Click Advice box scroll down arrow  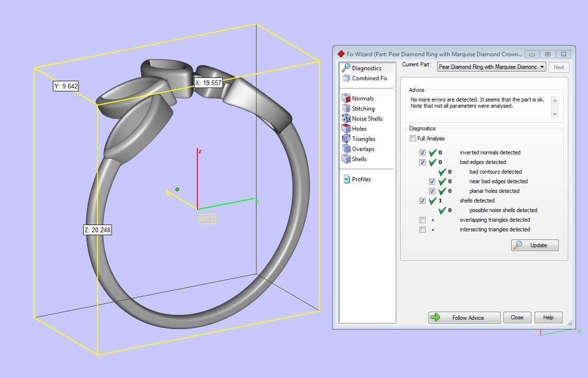555,114
